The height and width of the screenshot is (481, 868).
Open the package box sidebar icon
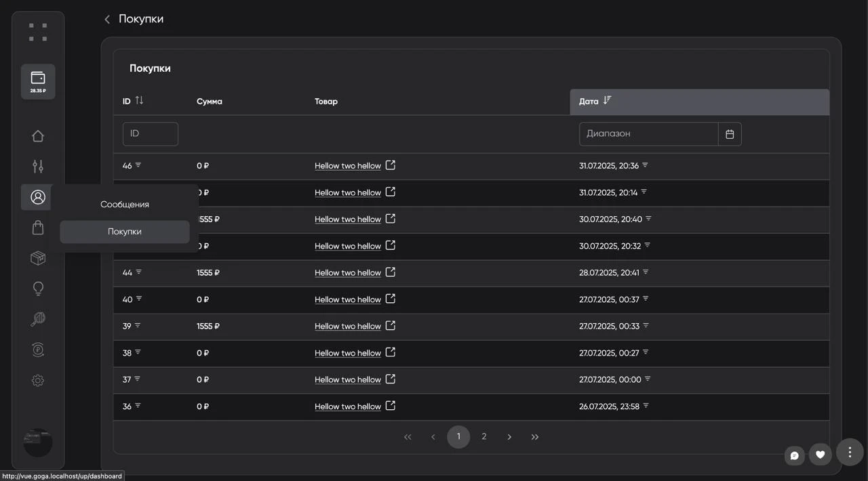pyautogui.click(x=38, y=258)
